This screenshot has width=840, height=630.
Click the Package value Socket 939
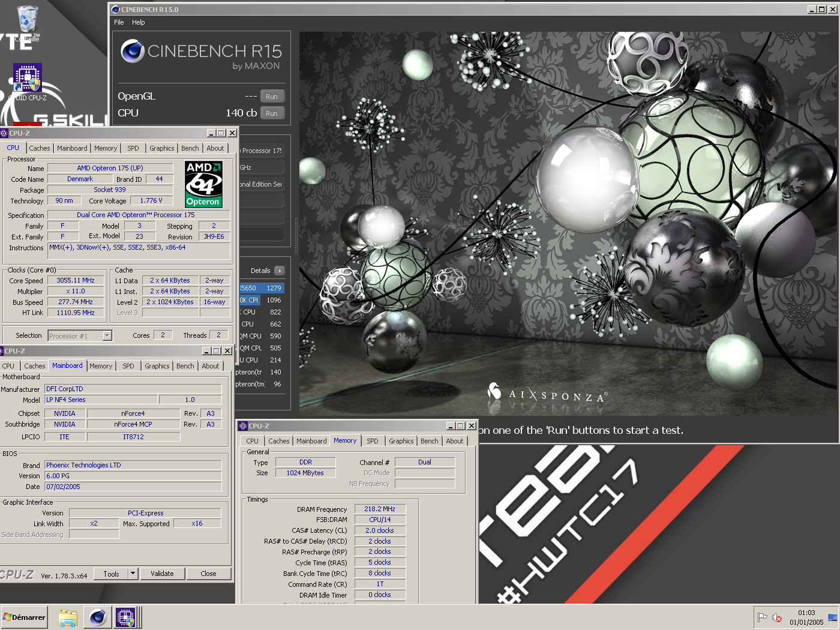coord(110,190)
